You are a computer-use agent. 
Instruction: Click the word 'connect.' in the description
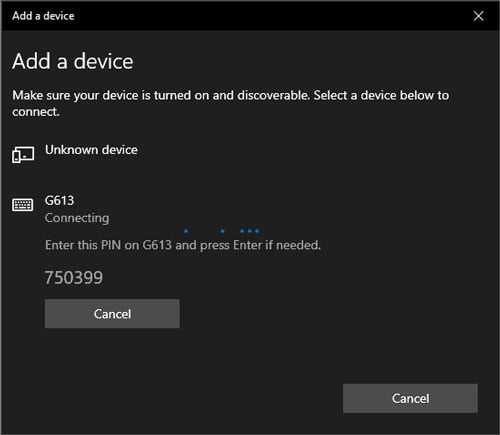[36, 112]
